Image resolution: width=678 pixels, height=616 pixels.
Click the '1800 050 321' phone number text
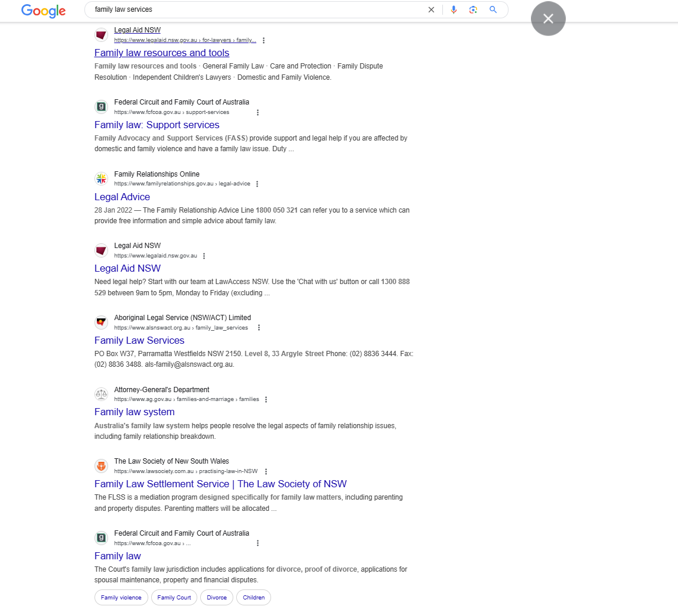[277, 210]
